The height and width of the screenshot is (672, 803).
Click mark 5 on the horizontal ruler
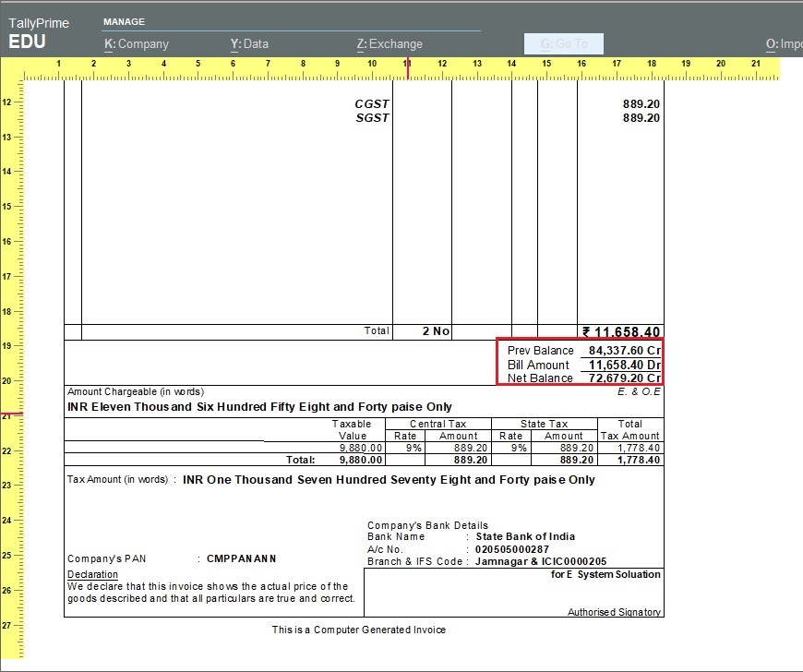(x=198, y=64)
